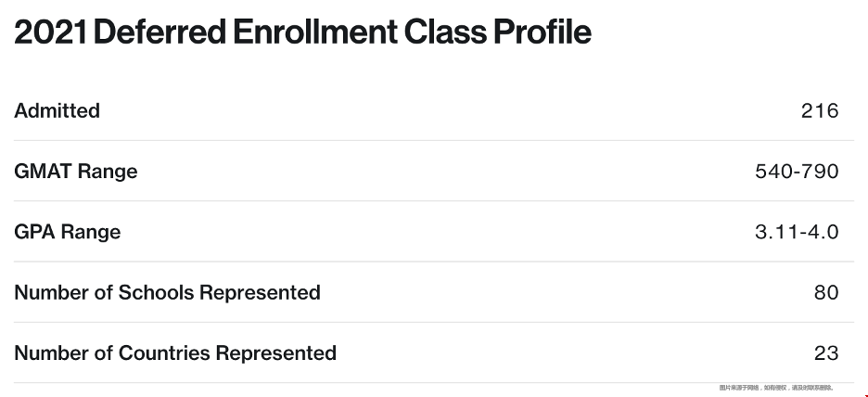Click the GMAT range value 540-790
Image resolution: width=868 pixels, height=397 pixels.
tap(797, 172)
